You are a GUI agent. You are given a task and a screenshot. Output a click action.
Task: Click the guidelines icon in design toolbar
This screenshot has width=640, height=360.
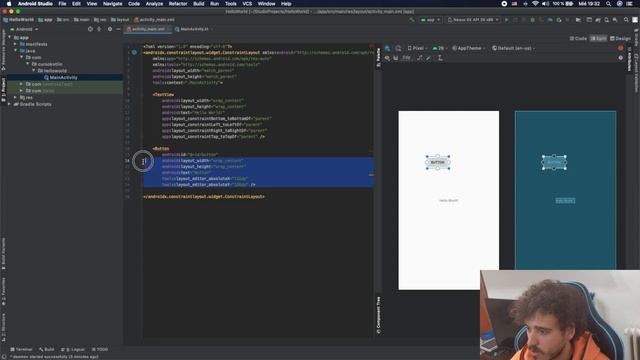click(x=440, y=58)
